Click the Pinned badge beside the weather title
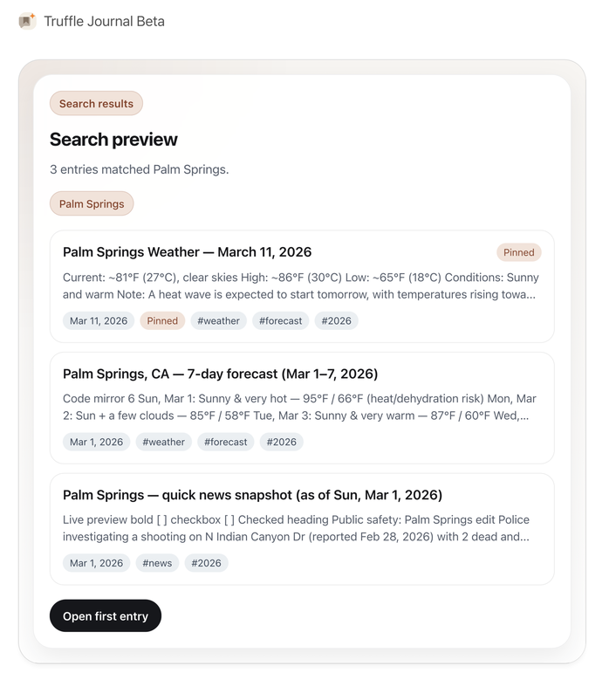 click(x=518, y=252)
